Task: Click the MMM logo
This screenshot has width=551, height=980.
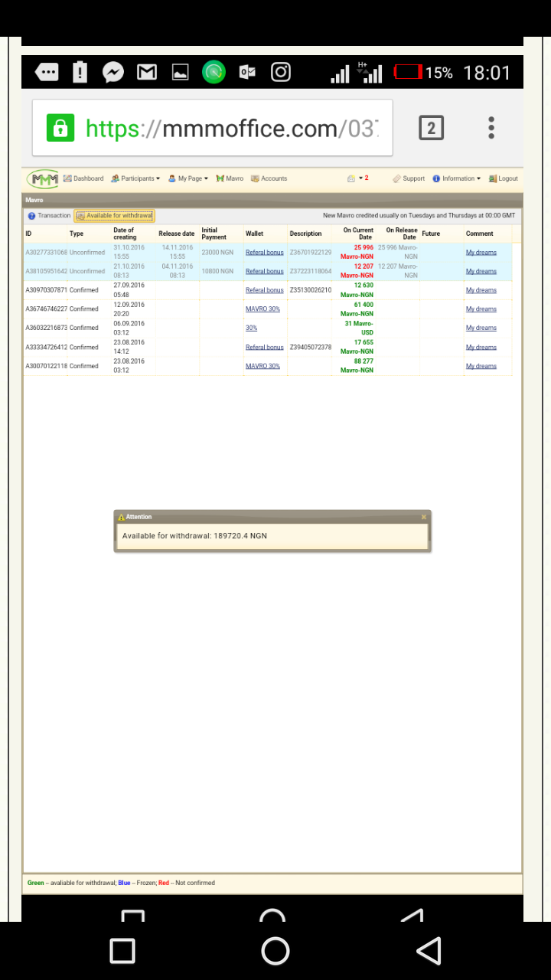Action: (42, 179)
